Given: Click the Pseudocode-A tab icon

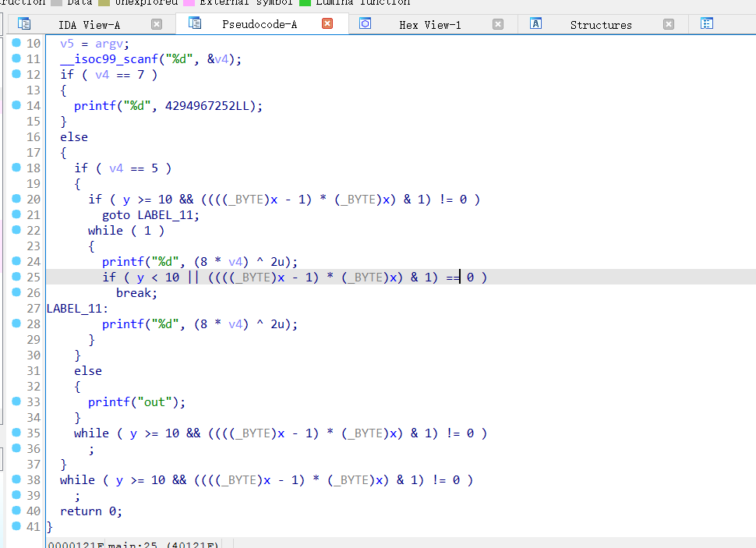Looking at the screenshot, I should [195, 23].
